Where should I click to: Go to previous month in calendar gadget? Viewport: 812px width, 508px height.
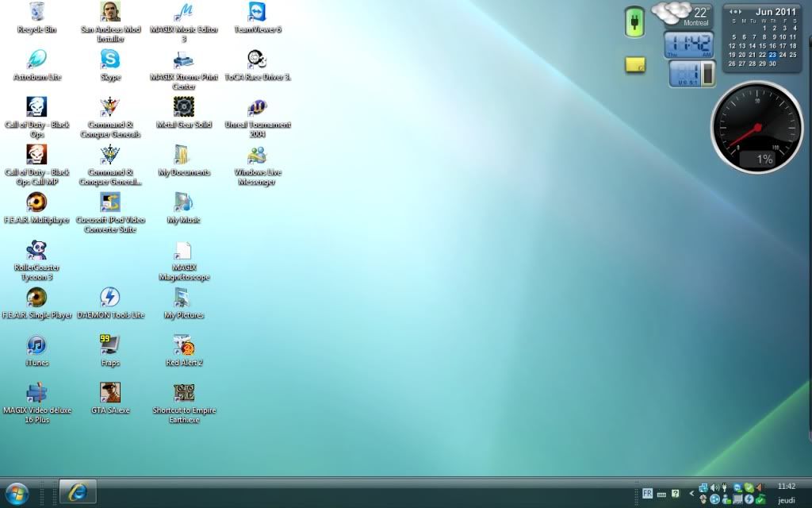732,12
